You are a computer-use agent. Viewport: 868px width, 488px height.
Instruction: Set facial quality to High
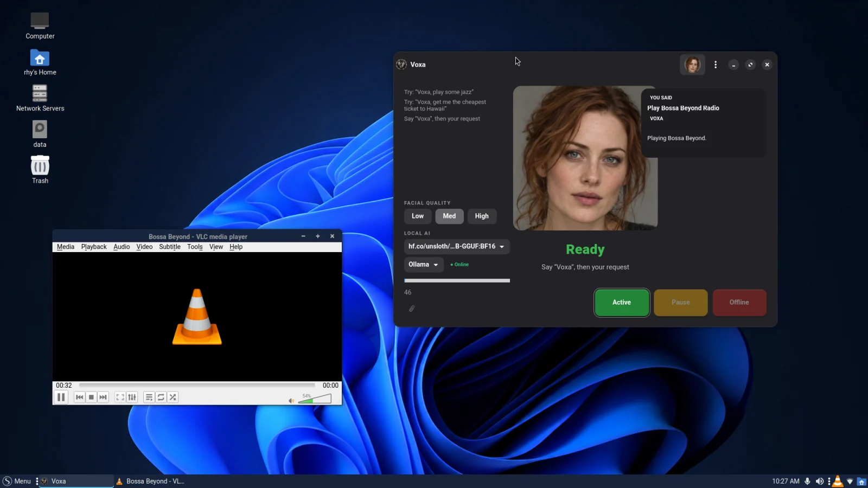point(482,216)
